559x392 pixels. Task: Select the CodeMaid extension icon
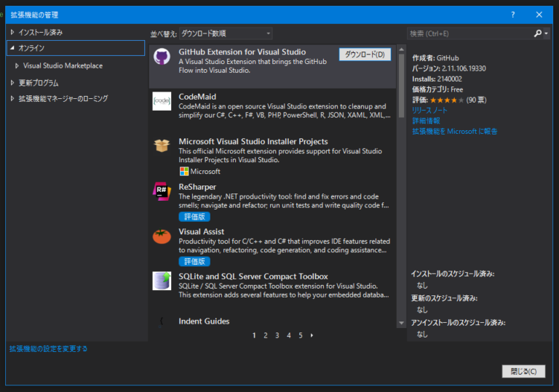[162, 101]
